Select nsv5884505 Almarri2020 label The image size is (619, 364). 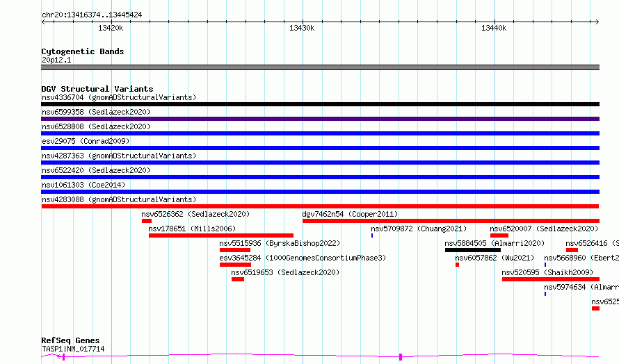click(495, 243)
